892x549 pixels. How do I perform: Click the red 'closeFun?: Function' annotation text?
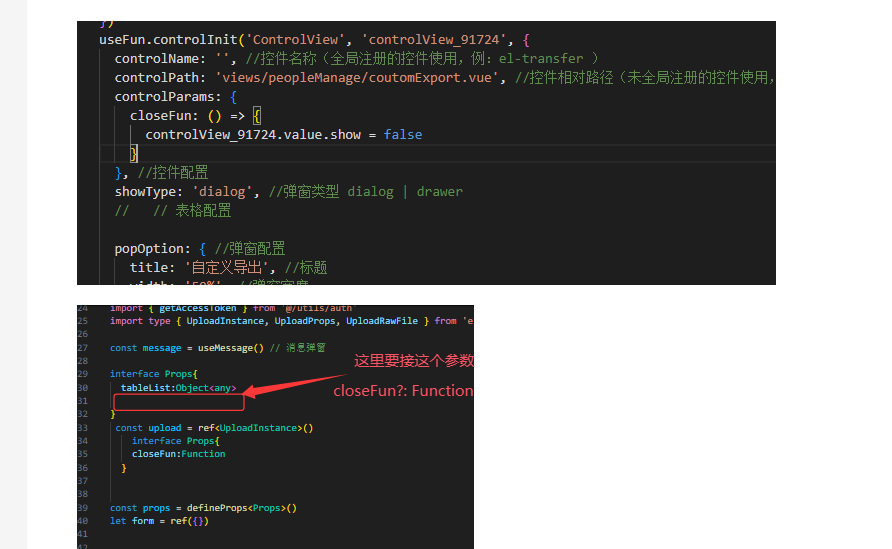(x=403, y=391)
